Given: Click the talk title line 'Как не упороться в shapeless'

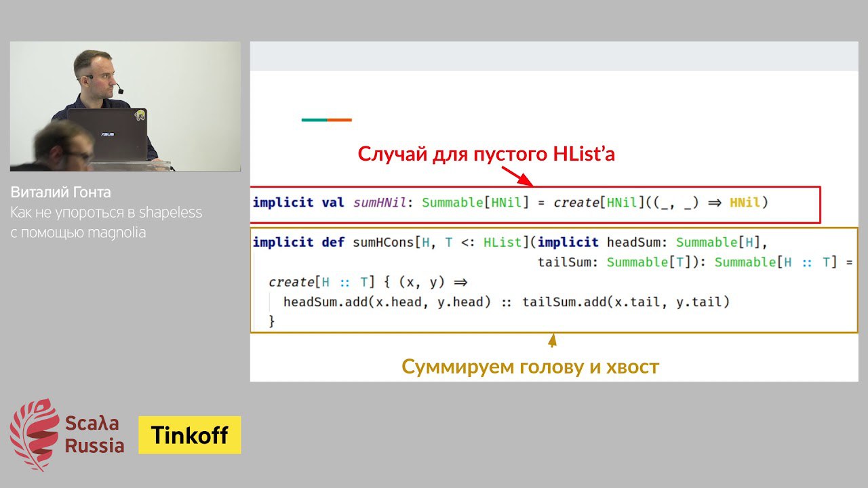Looking at the screenshot, I should point(106,212).
